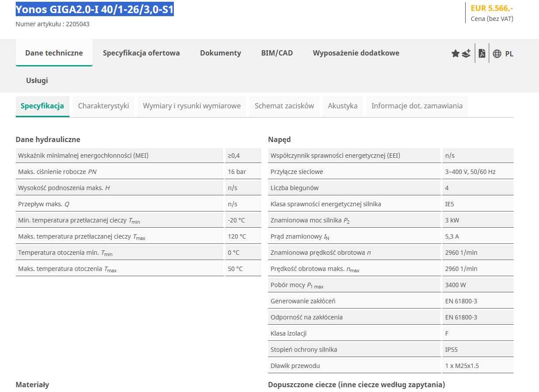Click the 'Cena (bez VAT)' label
Image resolution: width=539 pixels, height=392 pixels.
(492, 19)
